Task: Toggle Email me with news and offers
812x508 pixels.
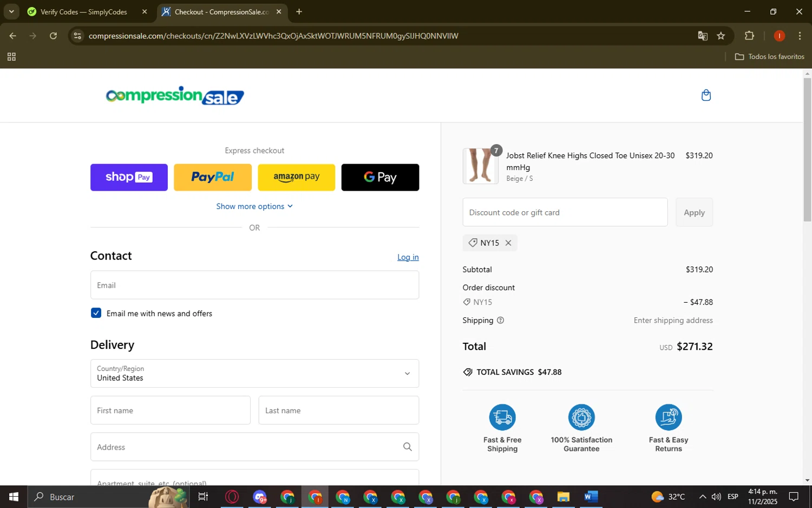Action: (96, 313)
